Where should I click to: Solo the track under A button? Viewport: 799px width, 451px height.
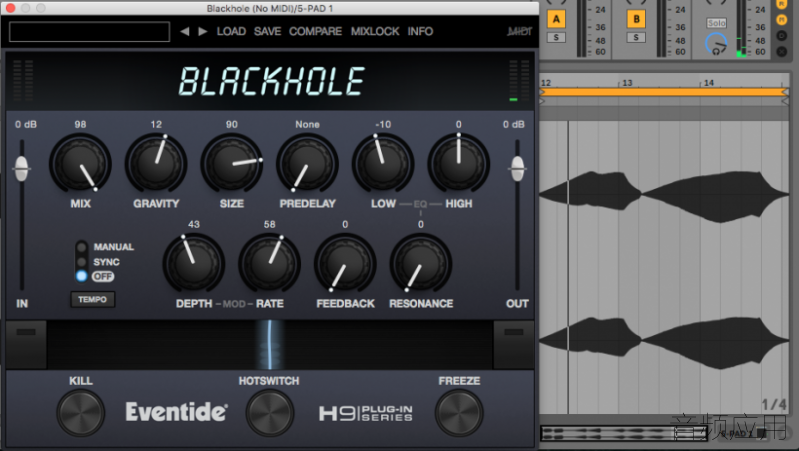[556, 37]
